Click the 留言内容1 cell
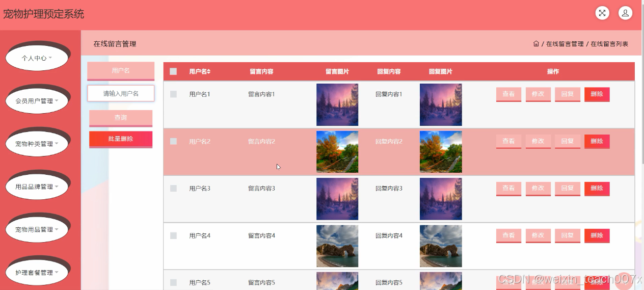 pyautogui.click(x=261, y=94)
